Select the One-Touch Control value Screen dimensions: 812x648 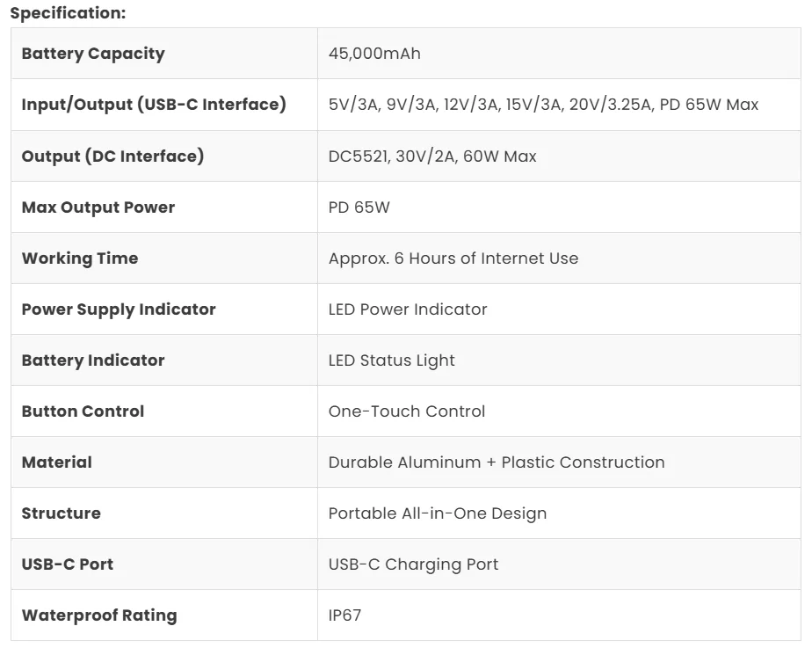click(407, 411)
